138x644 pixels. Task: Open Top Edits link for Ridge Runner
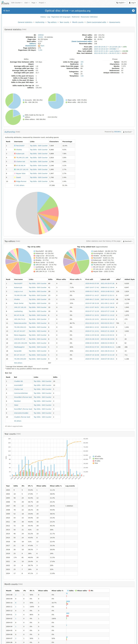[x=33, y=182]
